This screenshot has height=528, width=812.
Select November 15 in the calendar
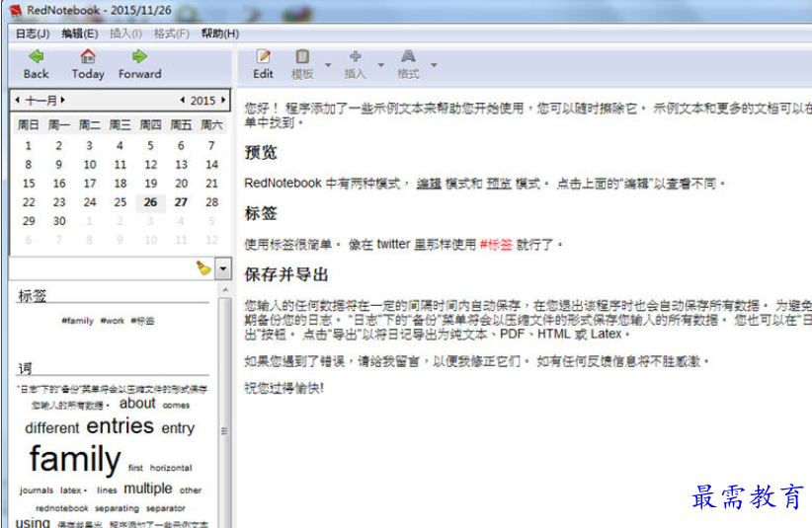(29, 184)
